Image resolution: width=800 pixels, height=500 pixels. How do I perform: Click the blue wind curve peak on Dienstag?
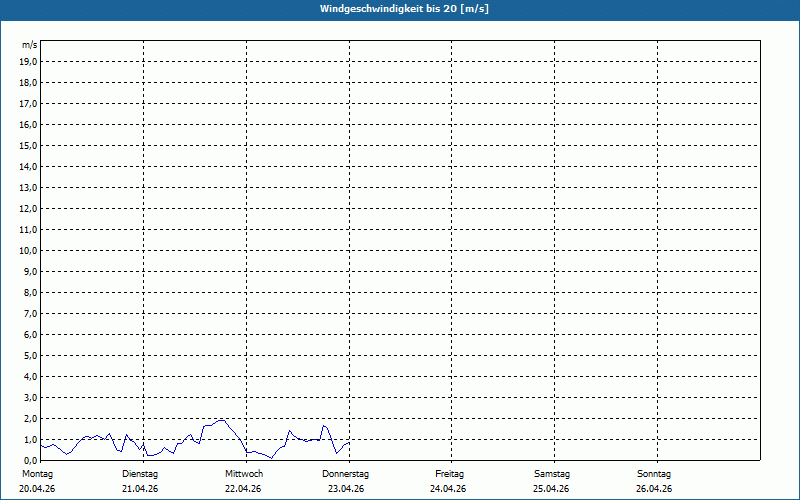pos(221,420)
